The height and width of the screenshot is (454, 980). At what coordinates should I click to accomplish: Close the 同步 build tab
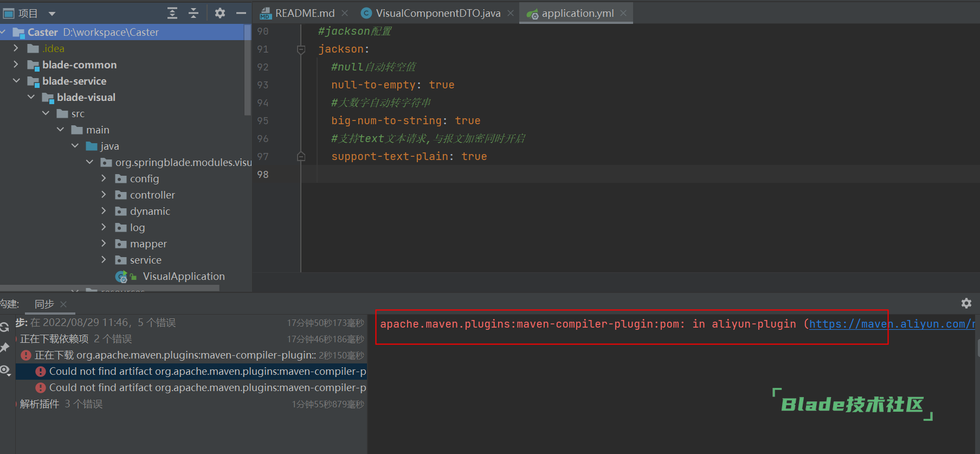[64, 304]
